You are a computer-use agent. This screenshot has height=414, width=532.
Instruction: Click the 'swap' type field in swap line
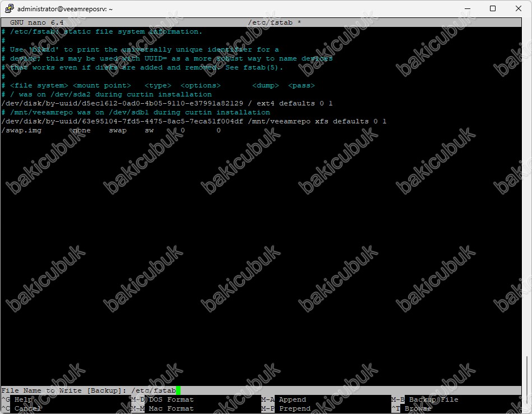coord(118,130)
